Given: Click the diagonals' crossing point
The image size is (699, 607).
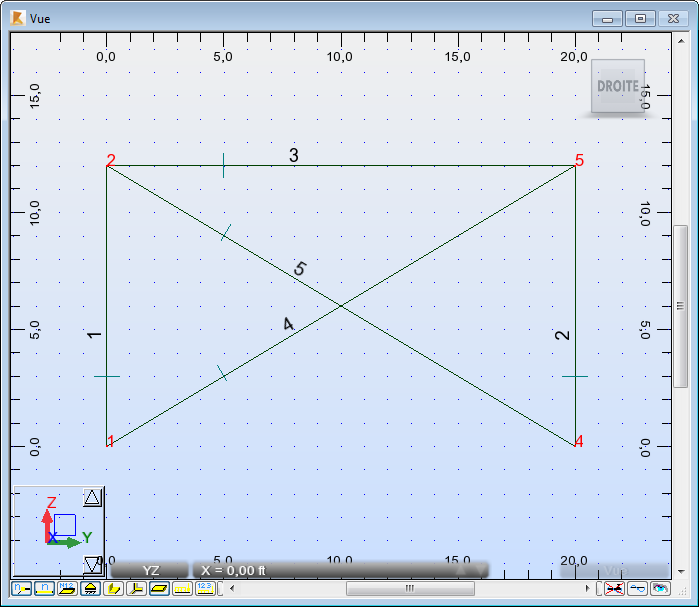Looking at the screenshot, I should (x=341, y=306).
